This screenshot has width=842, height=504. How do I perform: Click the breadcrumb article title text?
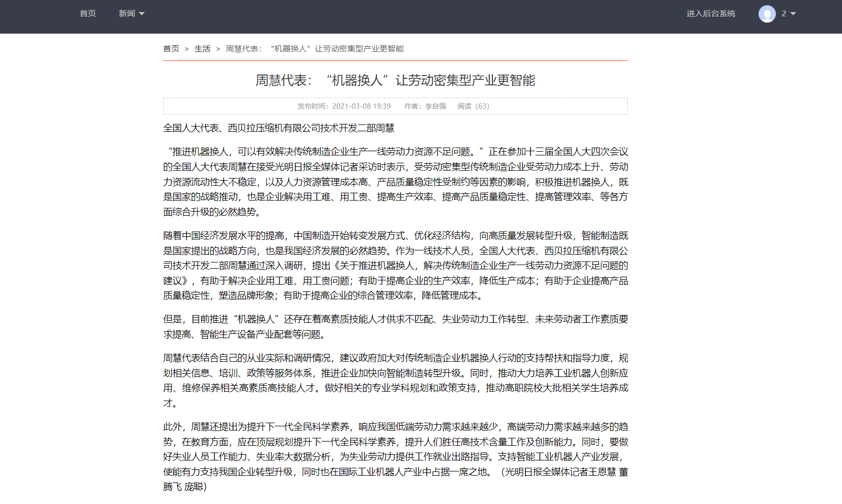pos(315,49)
